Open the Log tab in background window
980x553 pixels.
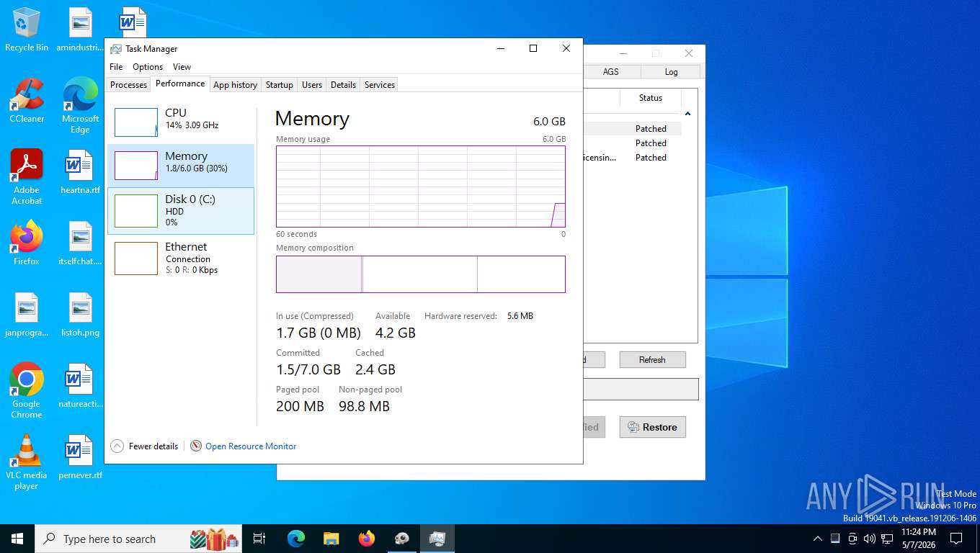coord(671,71)
